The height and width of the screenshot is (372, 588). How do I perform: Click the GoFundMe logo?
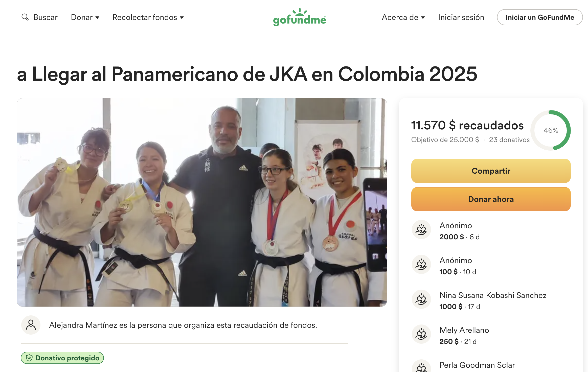pos(300,17)
